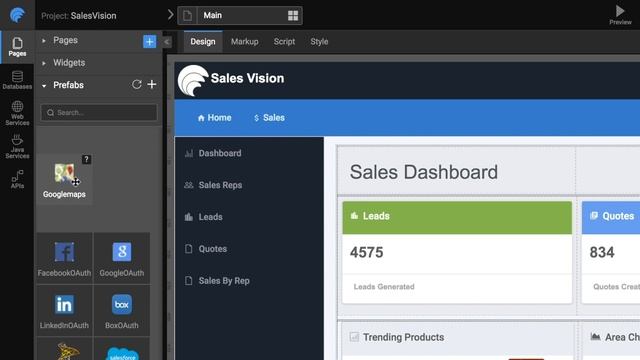Click the Leads card thumbs-up icon
This screenshot has width=640, height=360.
coord(354,216)
